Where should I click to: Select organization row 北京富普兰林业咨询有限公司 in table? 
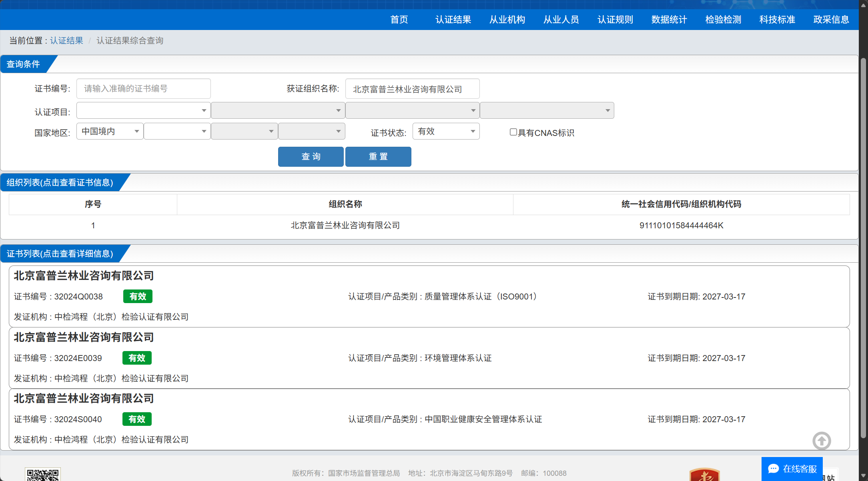(345, 226)
